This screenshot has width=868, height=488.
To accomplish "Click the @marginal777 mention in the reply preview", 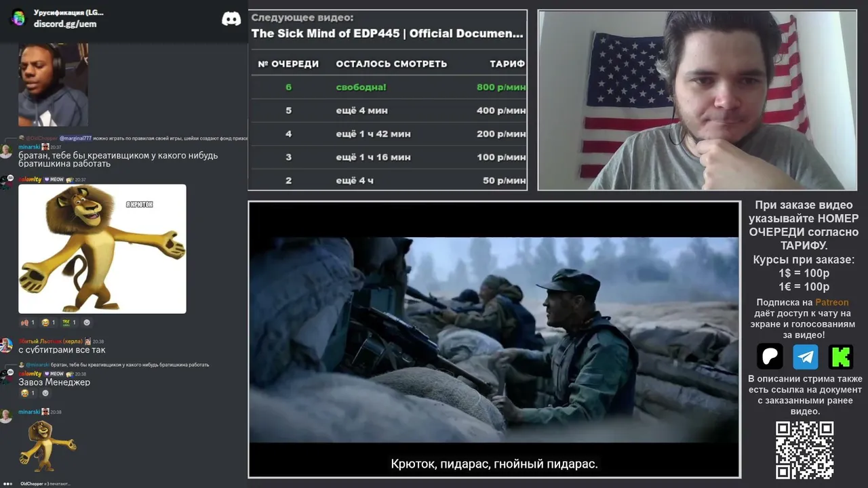I will pos(75,138).
